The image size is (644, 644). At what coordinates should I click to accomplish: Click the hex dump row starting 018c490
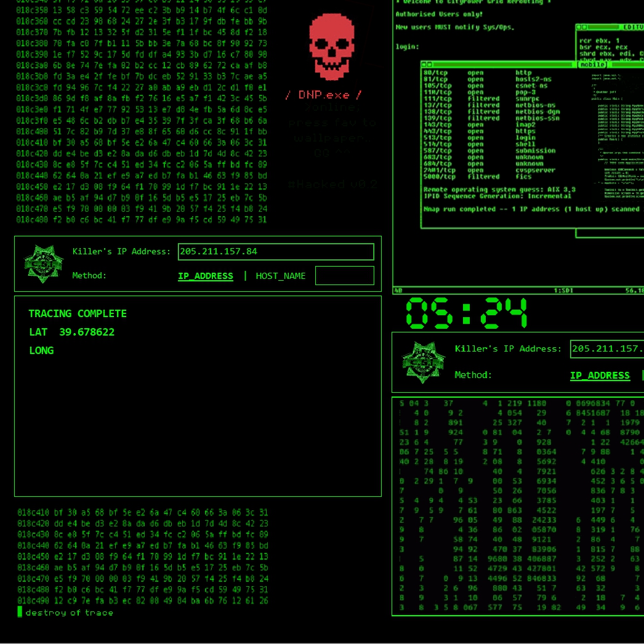point(142,601)
